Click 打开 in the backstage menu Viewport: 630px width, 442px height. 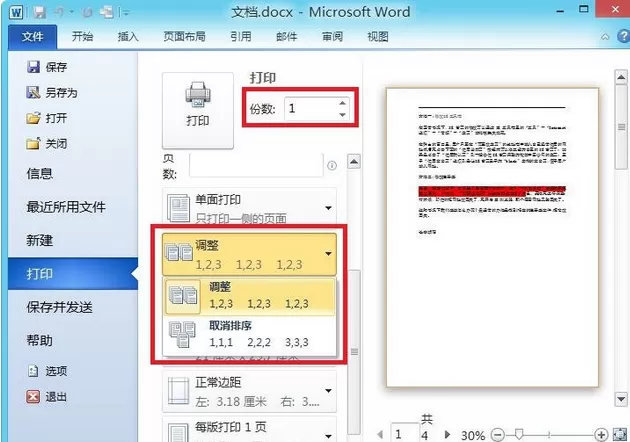coord(47,118)
